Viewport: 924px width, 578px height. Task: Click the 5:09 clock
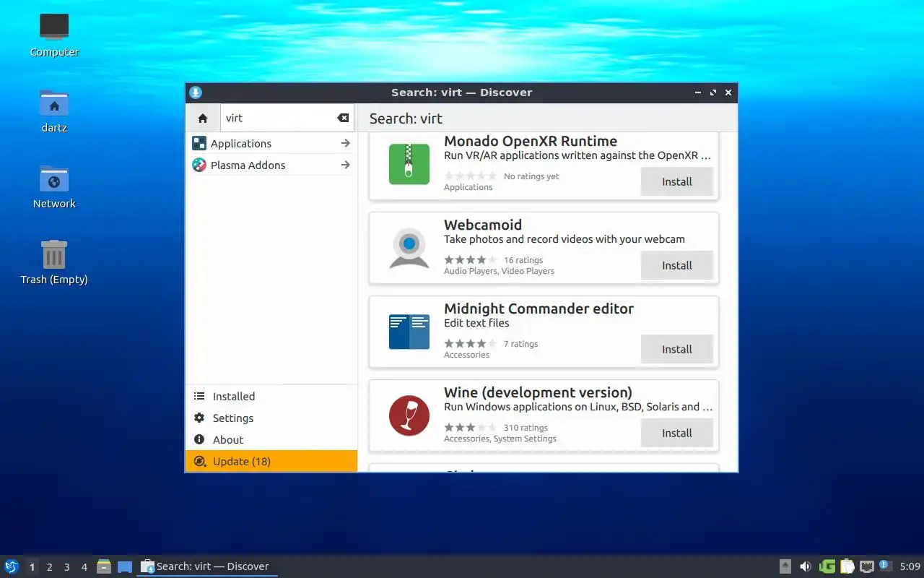point(910,566)
